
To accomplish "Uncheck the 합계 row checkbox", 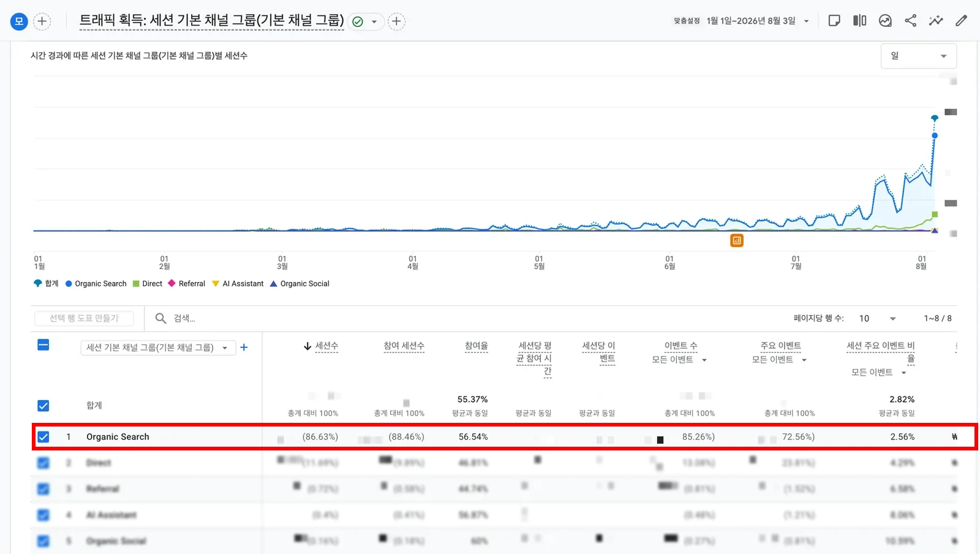I will pos(43,406).
